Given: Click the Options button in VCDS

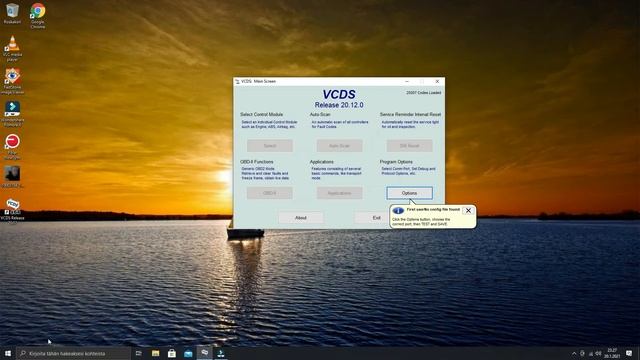Looking at the screenshot, I should tap(409, 193).
